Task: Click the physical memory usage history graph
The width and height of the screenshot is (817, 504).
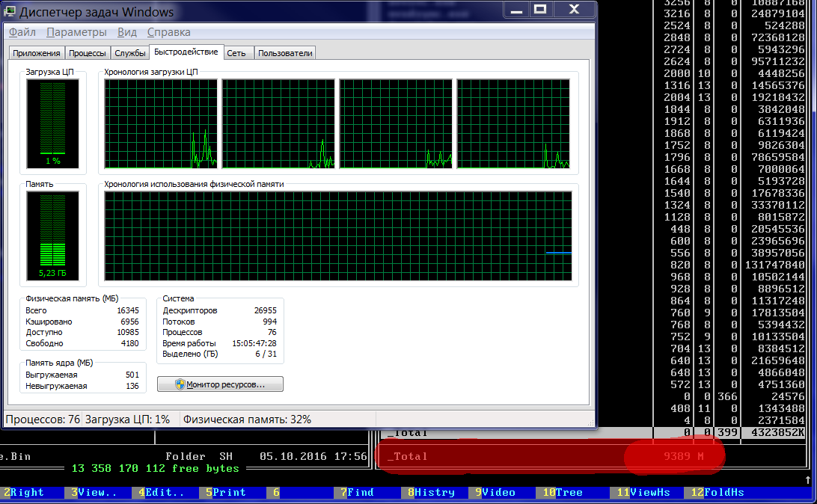Action: [337, 236]
